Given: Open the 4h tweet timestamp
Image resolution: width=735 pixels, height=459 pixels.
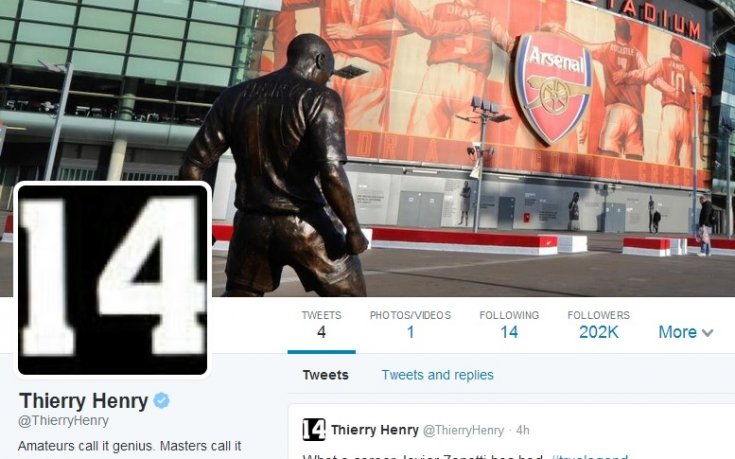Looking at the screenshot, I should click(523, 430).
